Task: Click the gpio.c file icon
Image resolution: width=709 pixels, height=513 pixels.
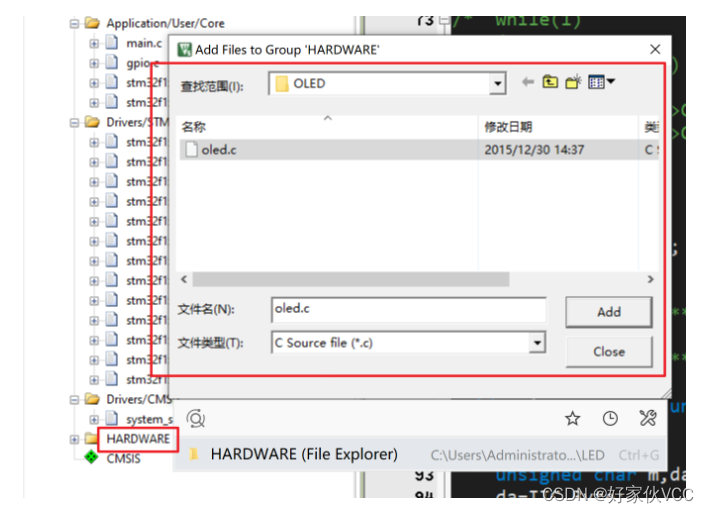Action: pyautogui.click(x=112, y=62)
